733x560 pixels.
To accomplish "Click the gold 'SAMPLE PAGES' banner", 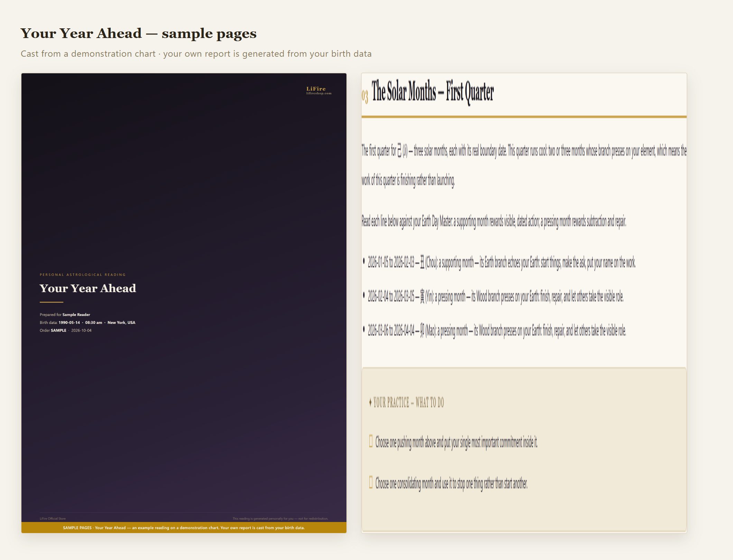I will [184, 528].
